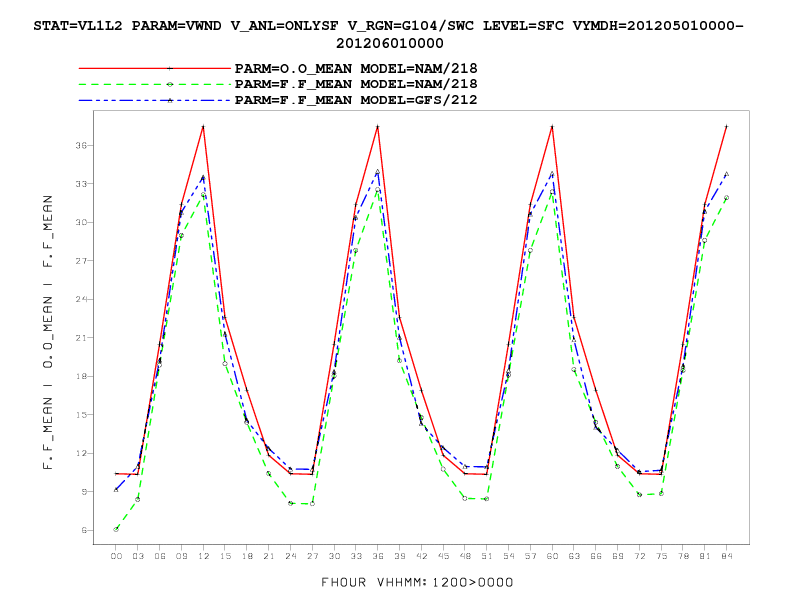Viewport: 792px width, 612px height.
Task: Click the red line peak at hour 36
Action: [x=378, y=127]
